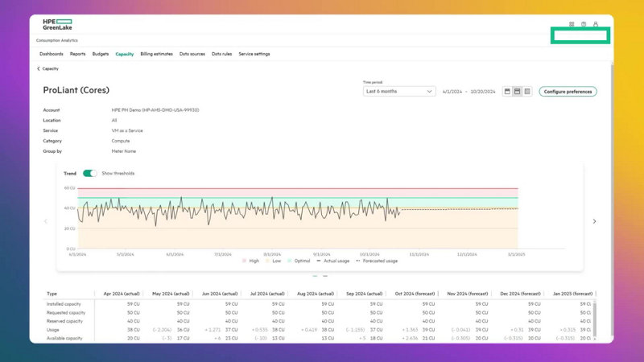644x362 pixels.
Task: Open the user profile icon
Action: click(595, 24)
